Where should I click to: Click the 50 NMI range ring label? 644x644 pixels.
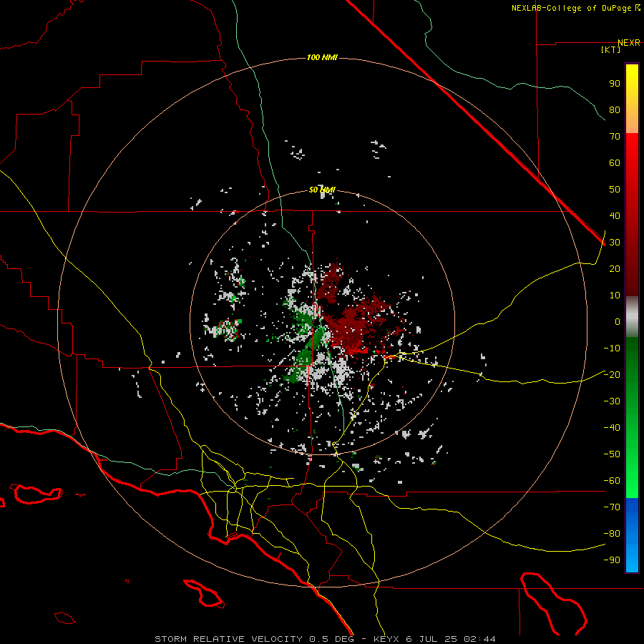tap(322, 190)
